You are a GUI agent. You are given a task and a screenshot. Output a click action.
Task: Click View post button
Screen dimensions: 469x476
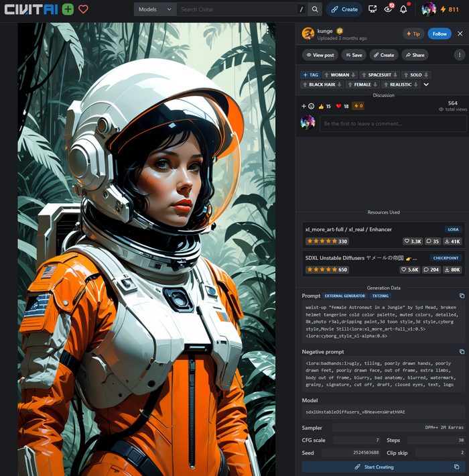pyautogui.click(x=320, y=55)
